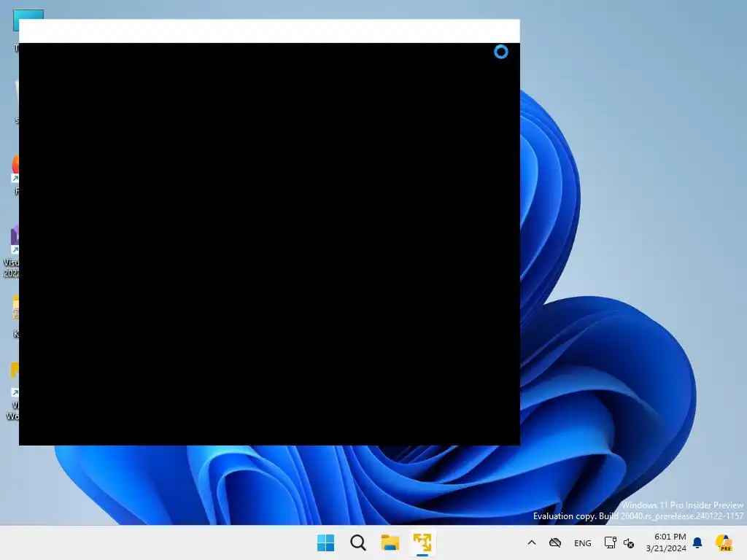Open the cloud sync tray icon

(x=555, y=542)
